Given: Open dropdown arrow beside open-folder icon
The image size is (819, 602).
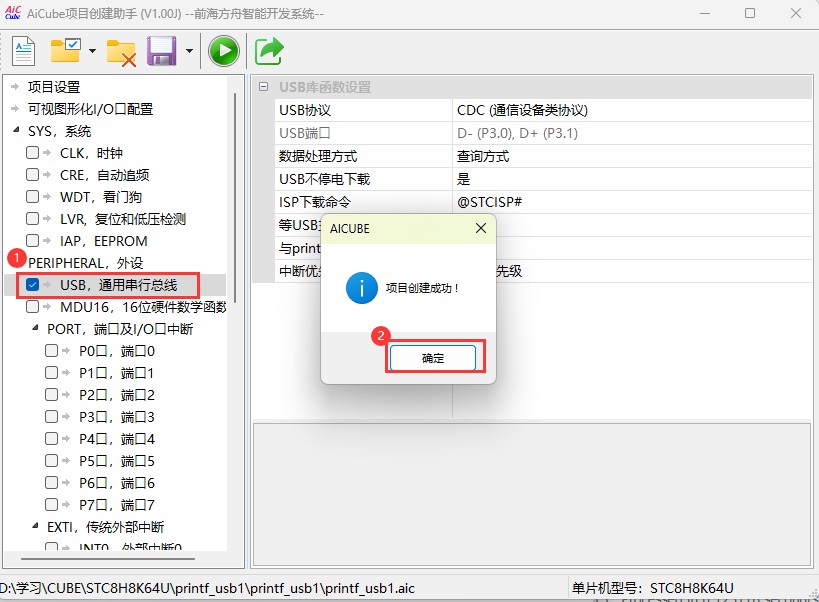Looking at the screenshot, I should 92,51.
